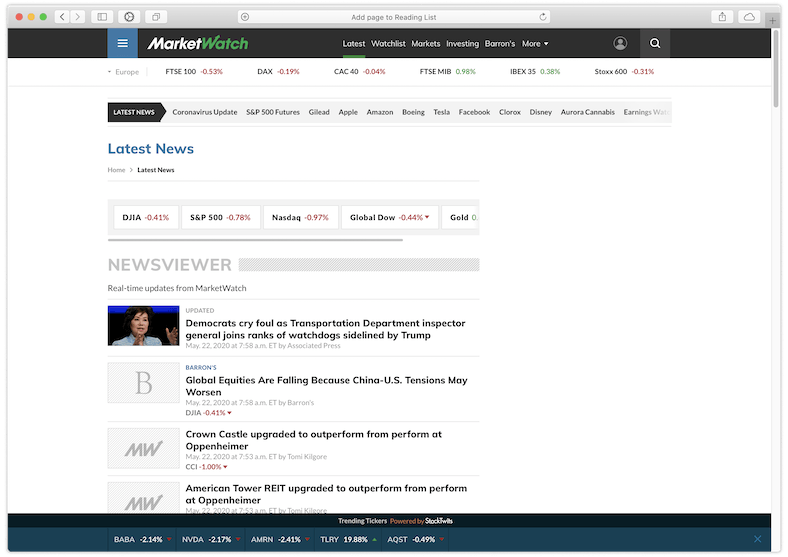Open the user profile icon
The image size is (788, 557).
tap(620, 43)
